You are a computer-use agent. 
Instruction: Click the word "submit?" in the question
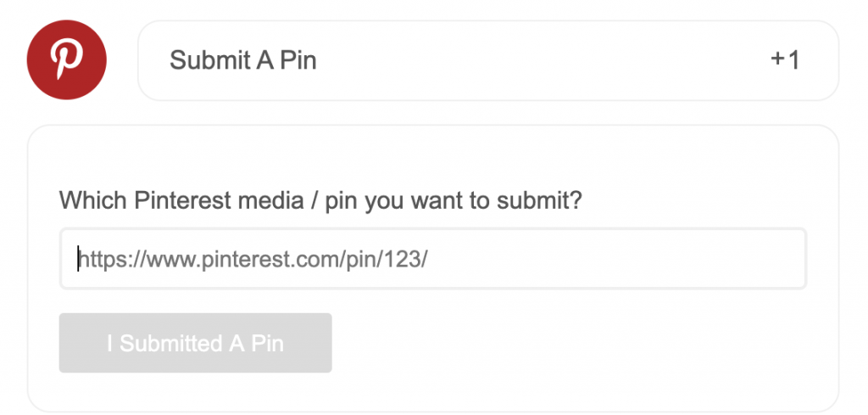point(539,200)
